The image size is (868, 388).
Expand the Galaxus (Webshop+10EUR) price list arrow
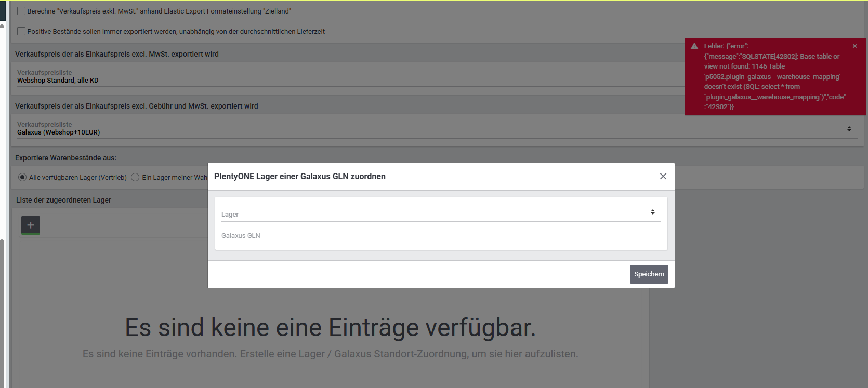pyautogui.click(x=849, y=129)
